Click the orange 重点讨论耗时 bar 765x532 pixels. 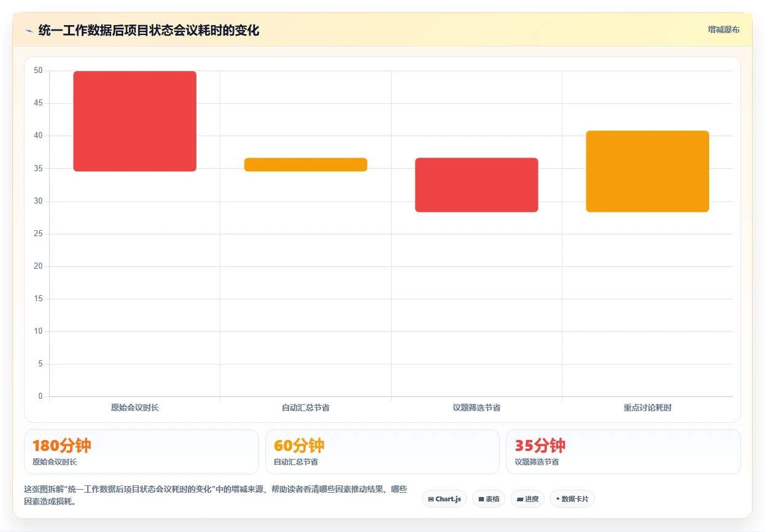tap(648, 171)
